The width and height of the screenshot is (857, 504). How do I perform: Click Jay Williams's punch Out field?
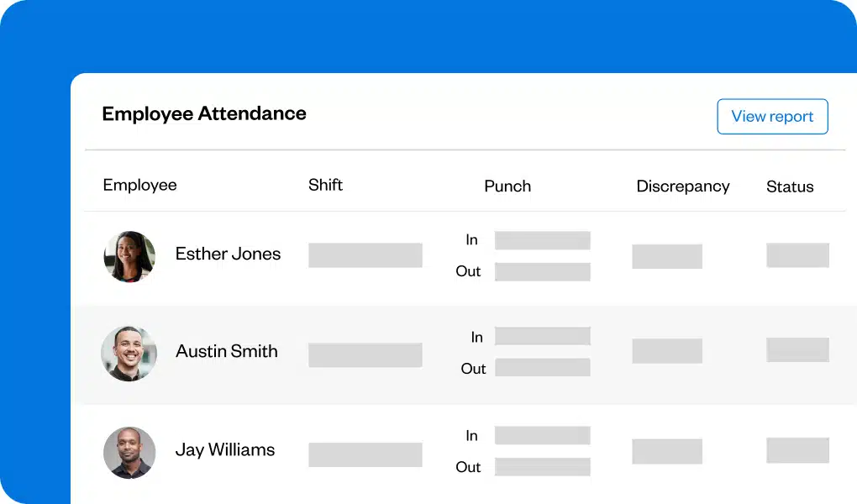[x=542, y=465]
